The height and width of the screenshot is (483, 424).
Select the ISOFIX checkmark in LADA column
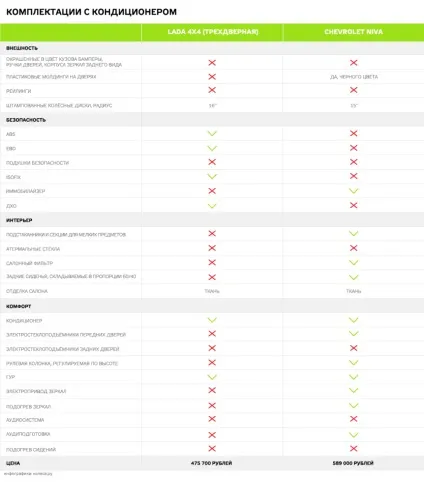212,176
